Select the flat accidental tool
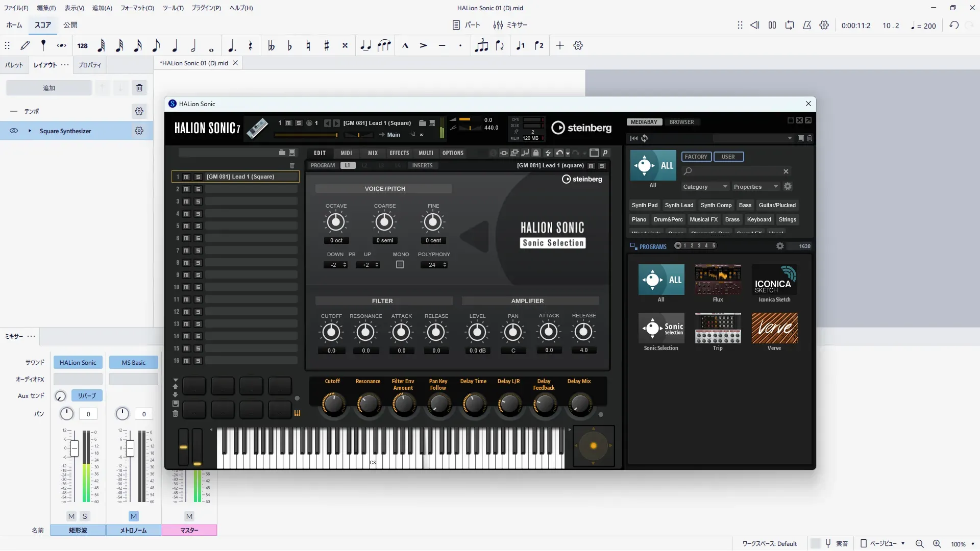Viewport: 980px width, 551px height. tap(290, 46)
